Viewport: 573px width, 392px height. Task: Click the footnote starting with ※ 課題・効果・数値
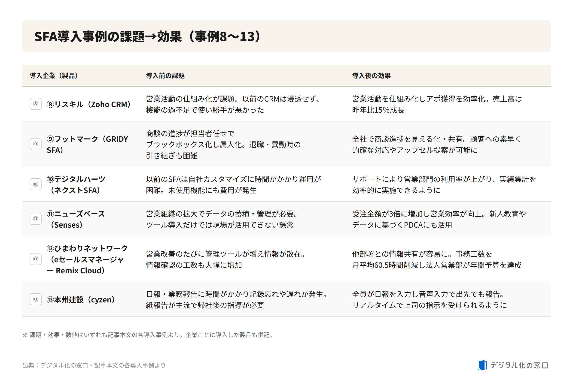(x=148, y=335)
